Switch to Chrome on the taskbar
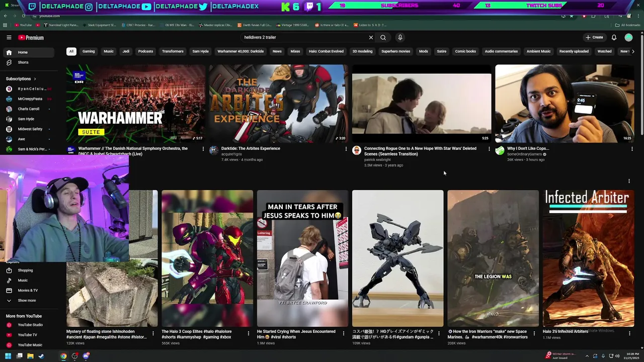 tap(63, 356)
